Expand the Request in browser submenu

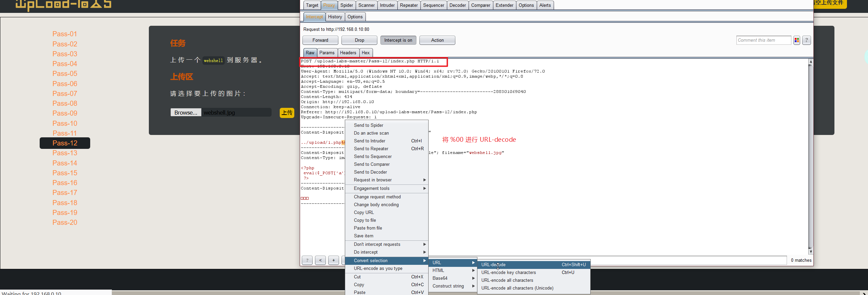click(387, 180)
